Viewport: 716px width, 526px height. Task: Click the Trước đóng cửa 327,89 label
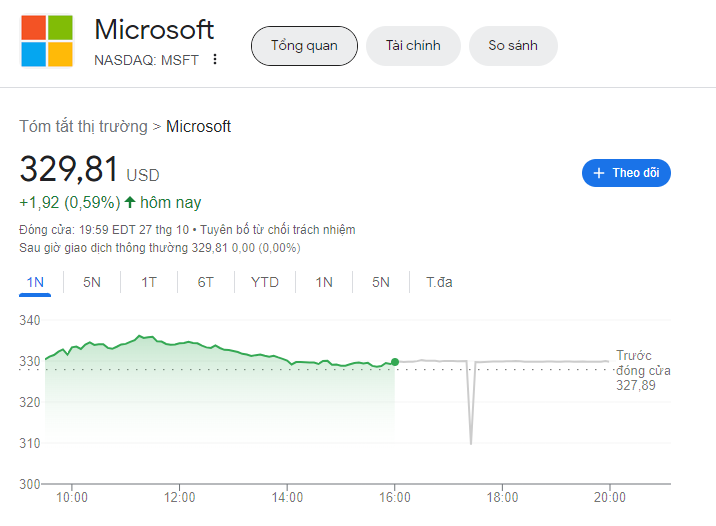pos(642,370)
